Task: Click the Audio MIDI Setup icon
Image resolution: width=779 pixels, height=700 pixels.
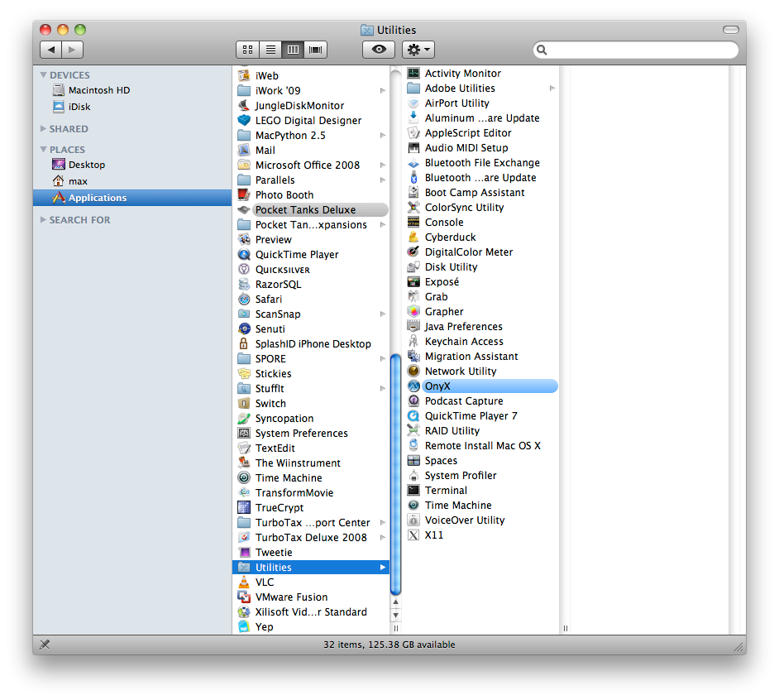Action: [x=413, y=147]
